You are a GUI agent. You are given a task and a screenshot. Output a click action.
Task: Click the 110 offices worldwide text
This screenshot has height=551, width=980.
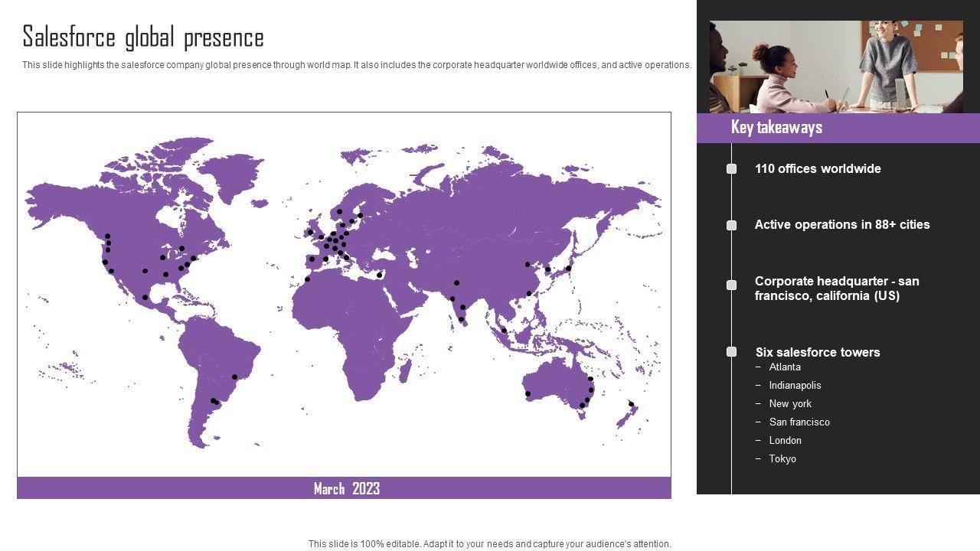point(818,169)
